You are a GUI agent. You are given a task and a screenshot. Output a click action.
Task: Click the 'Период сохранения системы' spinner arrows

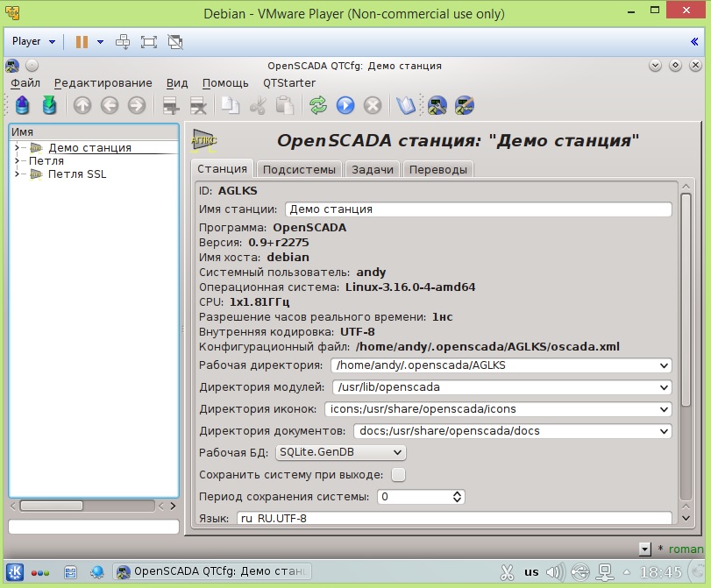pyautogui.click(x=457, y=497)
